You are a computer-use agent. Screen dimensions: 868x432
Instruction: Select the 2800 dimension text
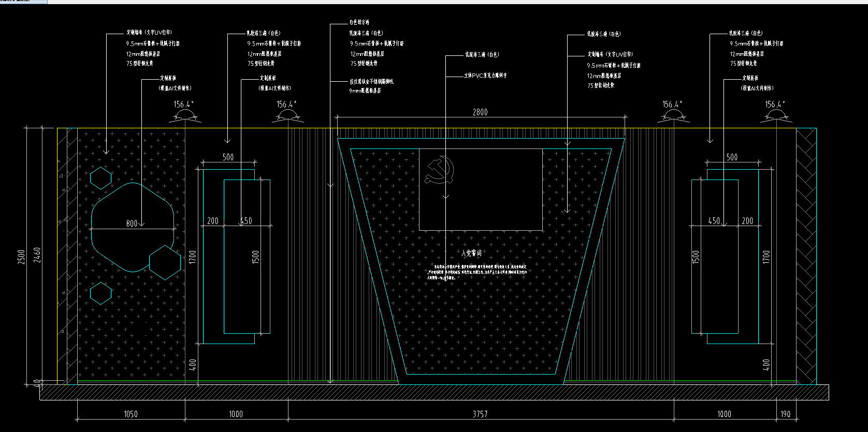coord(480,112)
